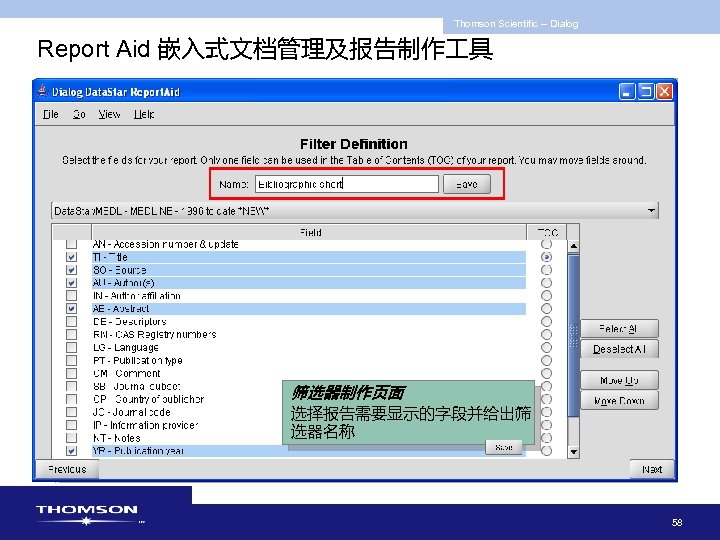This screenshot has width=720, height=540.
Task: Select TOC radio for Author affiliation row
Action: pos(546,295)
